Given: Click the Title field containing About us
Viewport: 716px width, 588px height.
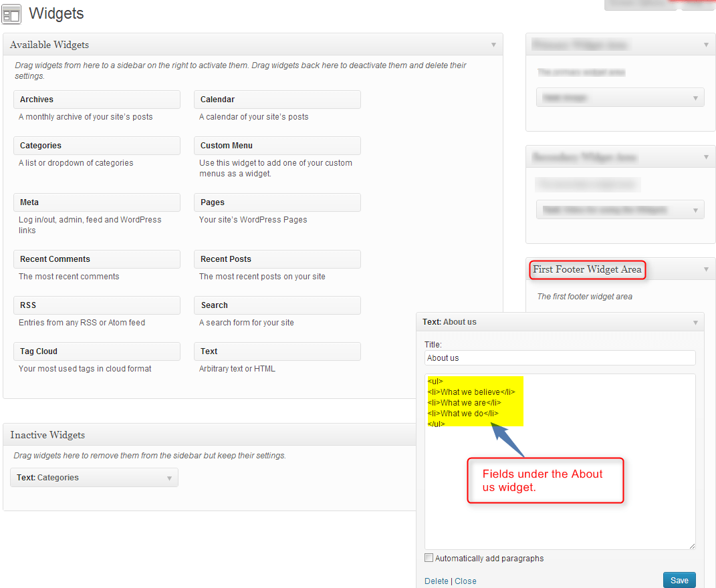Looking at the screenshot, I should (560, 358).
